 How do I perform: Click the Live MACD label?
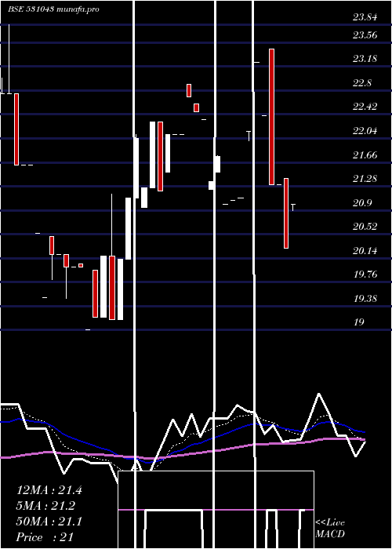pyautogui.click(x=330, y=528)
